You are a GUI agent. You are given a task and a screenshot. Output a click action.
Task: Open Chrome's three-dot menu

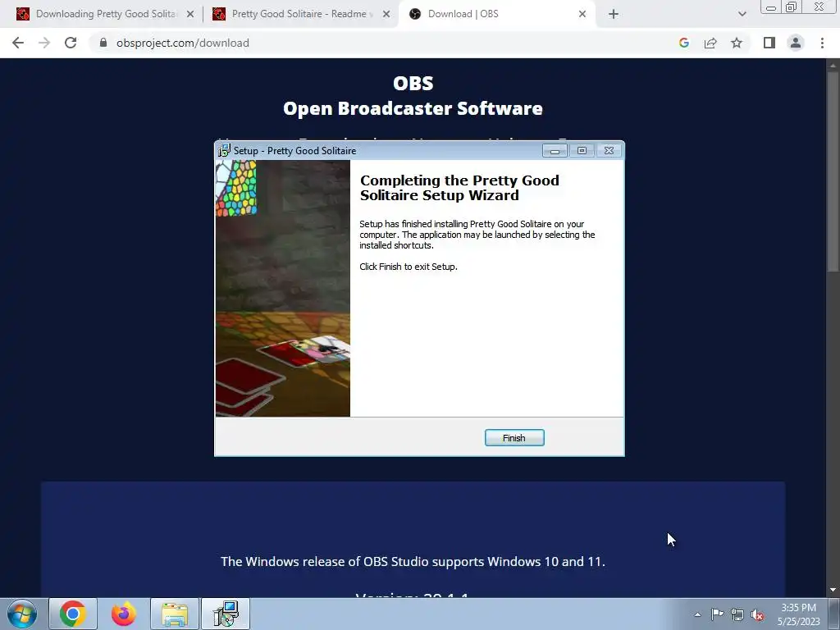822,43
